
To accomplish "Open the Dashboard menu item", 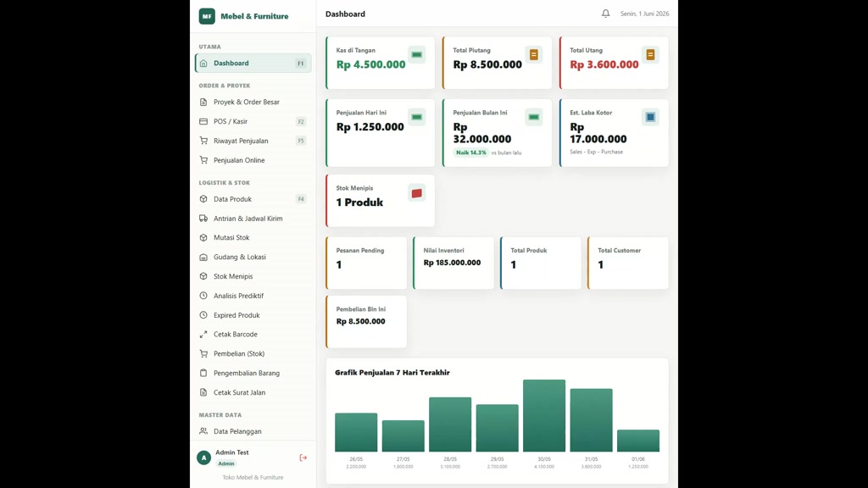I will pos(253,63).
